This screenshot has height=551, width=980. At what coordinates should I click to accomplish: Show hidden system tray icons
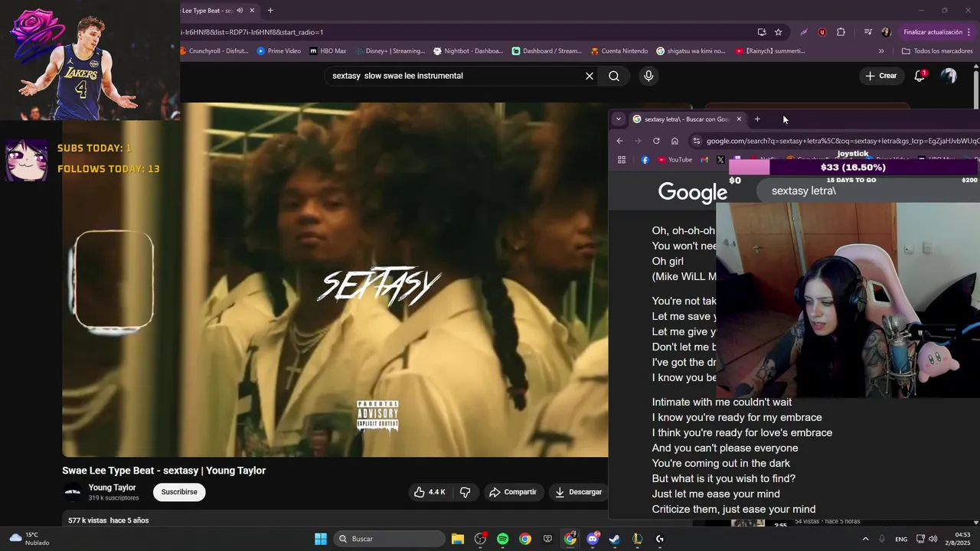coord(866,539)
